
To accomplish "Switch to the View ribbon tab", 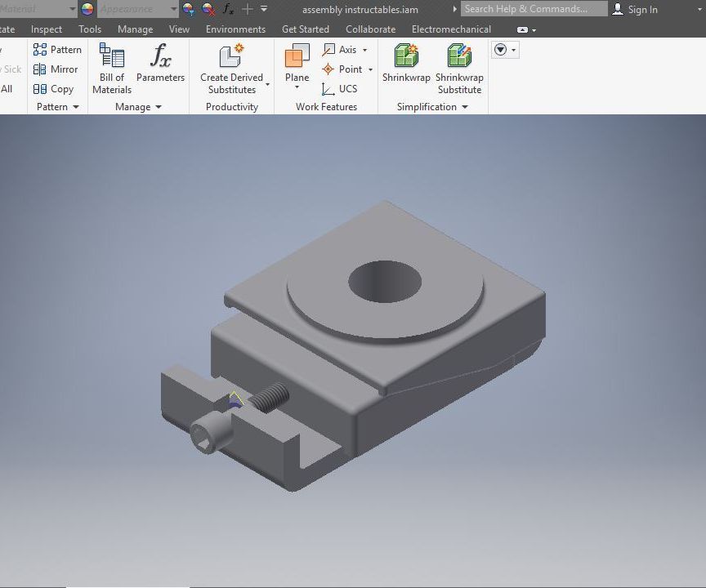I will click(179, 29).
